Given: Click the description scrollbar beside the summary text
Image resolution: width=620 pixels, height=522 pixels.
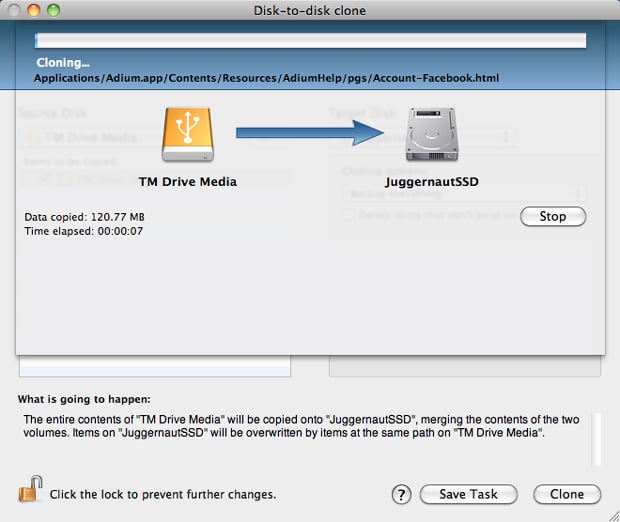Looking at the screenshot, I should click(x=596, y=439).
